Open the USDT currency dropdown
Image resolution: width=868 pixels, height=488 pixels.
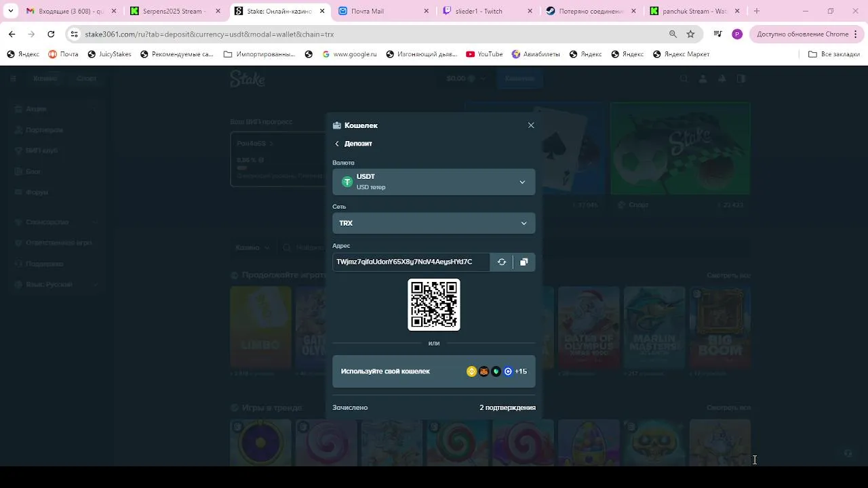click(434, 182)
